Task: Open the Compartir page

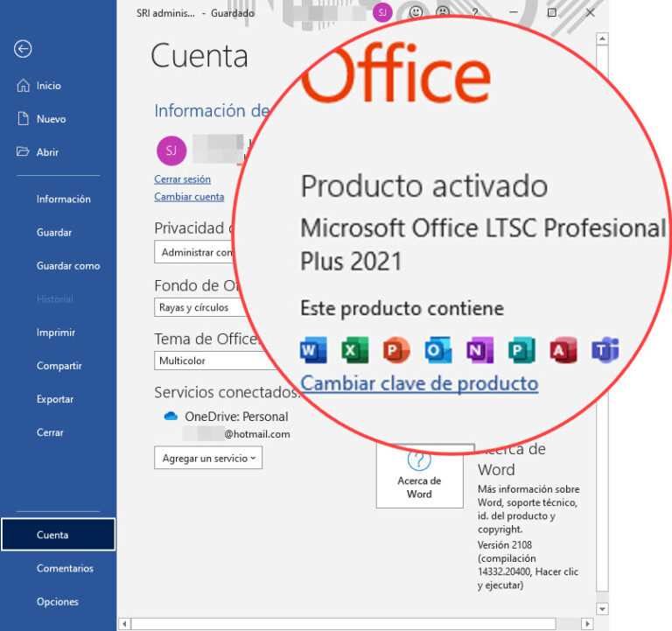Action: (59, 366)
